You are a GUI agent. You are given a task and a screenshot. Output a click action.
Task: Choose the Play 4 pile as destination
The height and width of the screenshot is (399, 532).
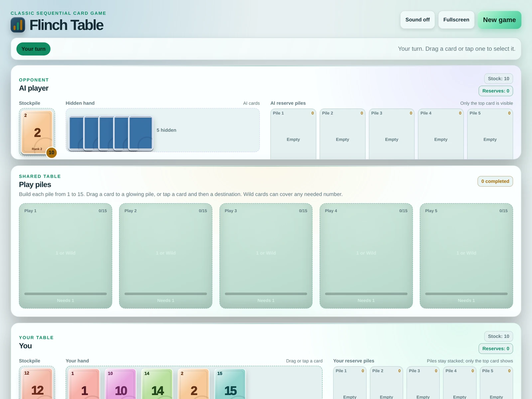pos(366,256)
